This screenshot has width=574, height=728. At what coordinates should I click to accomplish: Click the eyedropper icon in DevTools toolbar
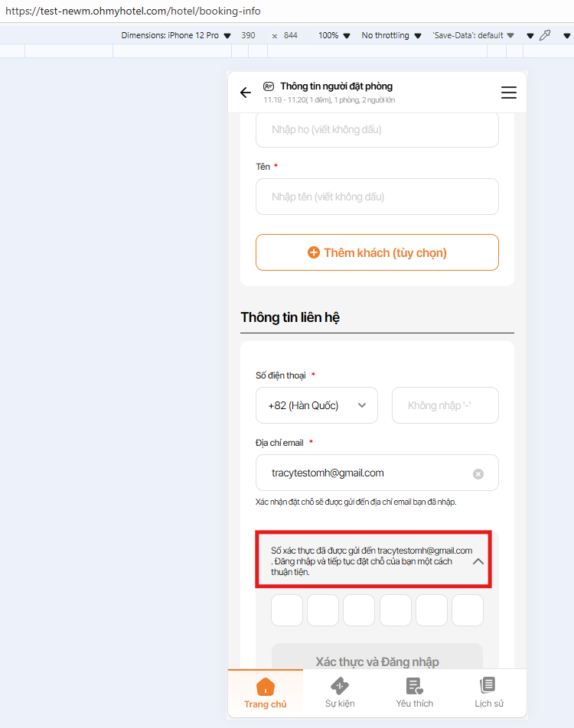click(545, 35)
